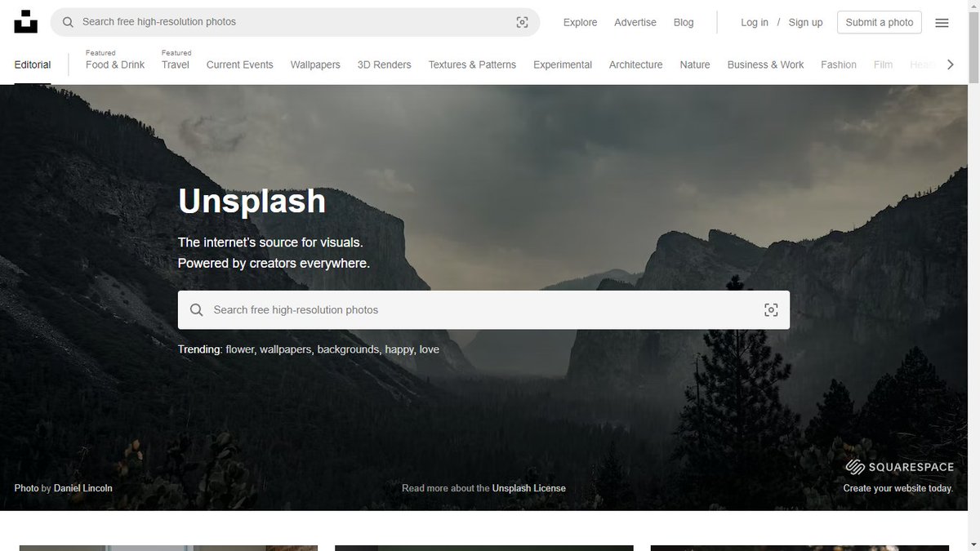
Task: Open the 3D Renders category
Action: pyautogui.click(x=385, y=64)
